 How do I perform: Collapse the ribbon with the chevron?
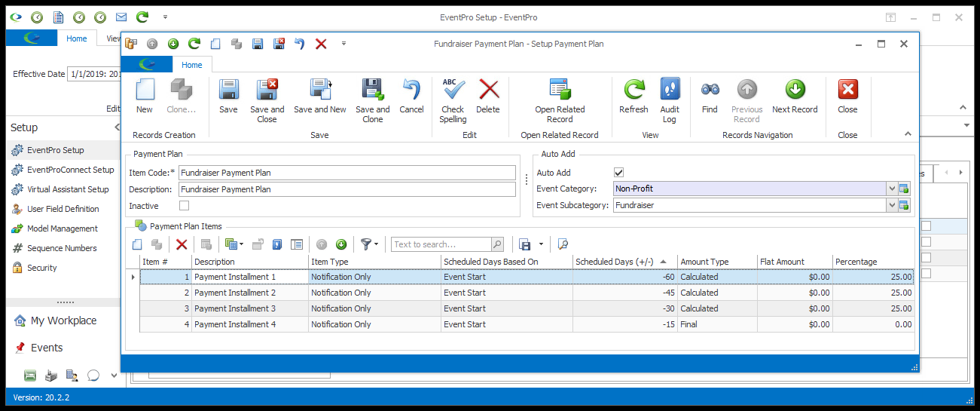[x=908, y=133]
